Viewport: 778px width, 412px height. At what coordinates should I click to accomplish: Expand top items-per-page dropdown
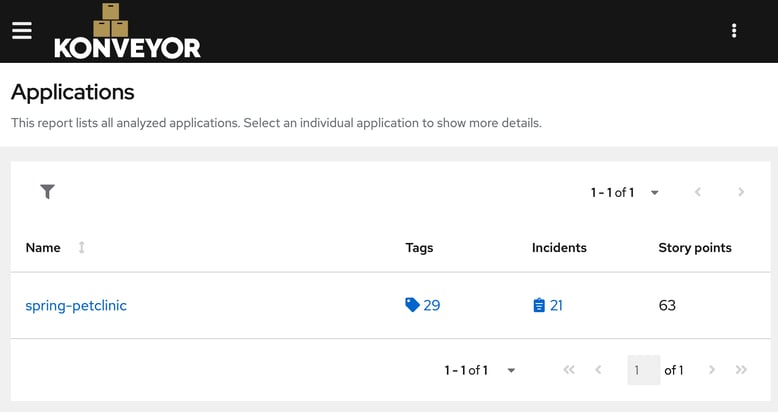click(x=654, y=192)
